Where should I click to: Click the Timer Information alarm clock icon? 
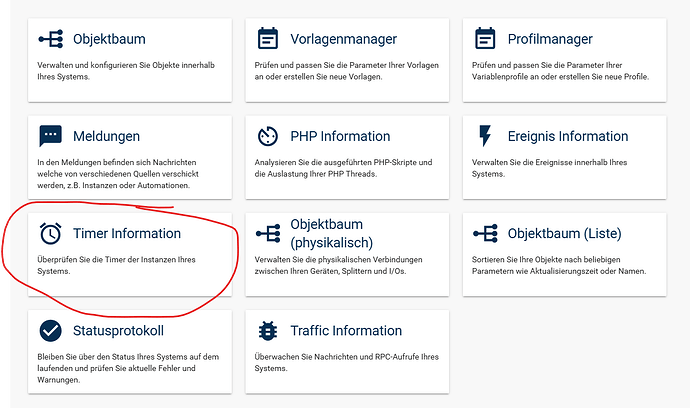[50, 233]
